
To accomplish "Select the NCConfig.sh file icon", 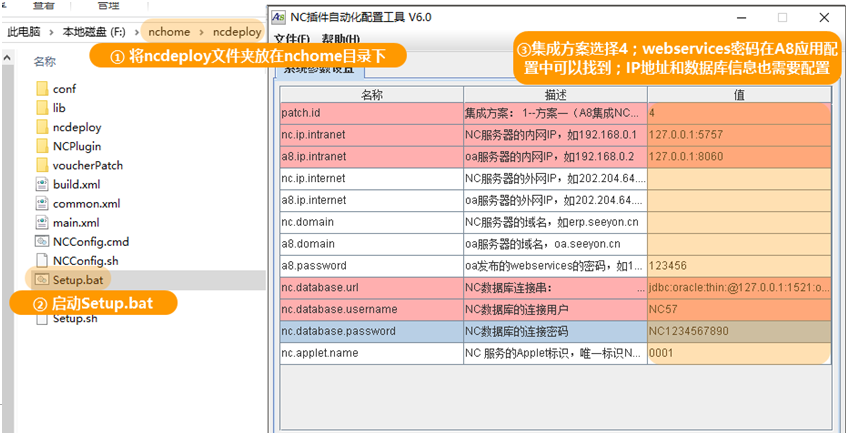I will (42, 261).
